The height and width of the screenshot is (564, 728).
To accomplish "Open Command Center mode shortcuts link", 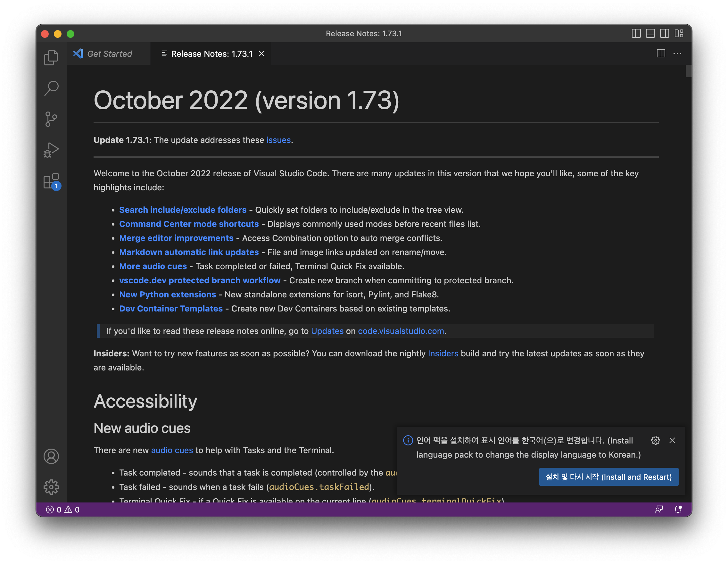I will [x=189, y=224].
